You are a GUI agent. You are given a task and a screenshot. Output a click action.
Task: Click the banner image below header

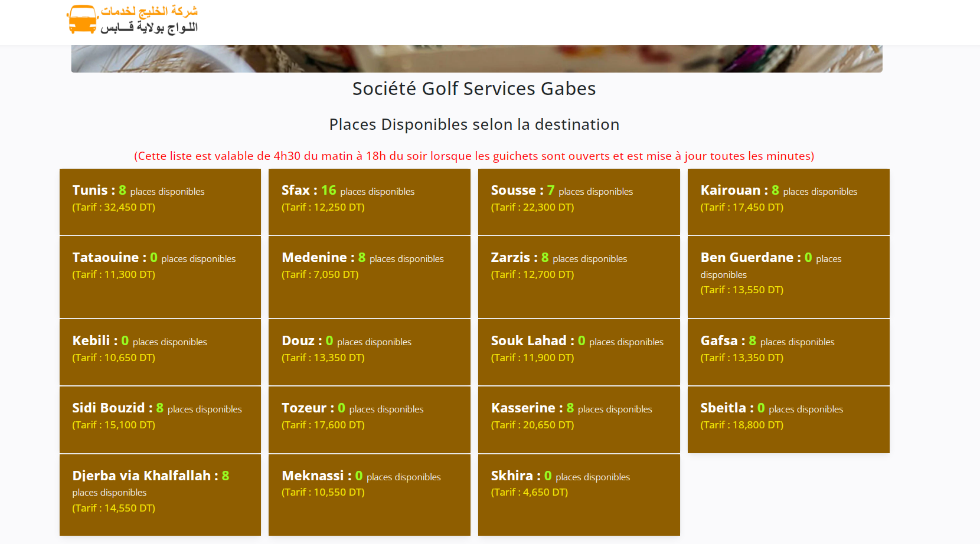[x=476, y=58]
